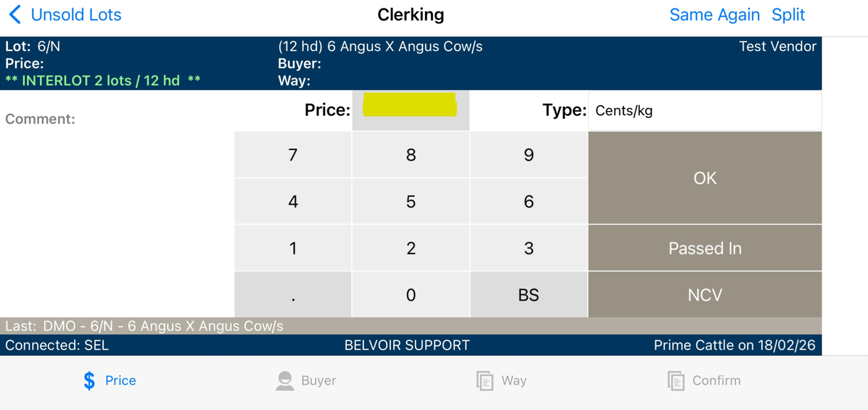Tap the number 7 key
This screenshot has height=410, width=868.
click(x=293, y=155)
